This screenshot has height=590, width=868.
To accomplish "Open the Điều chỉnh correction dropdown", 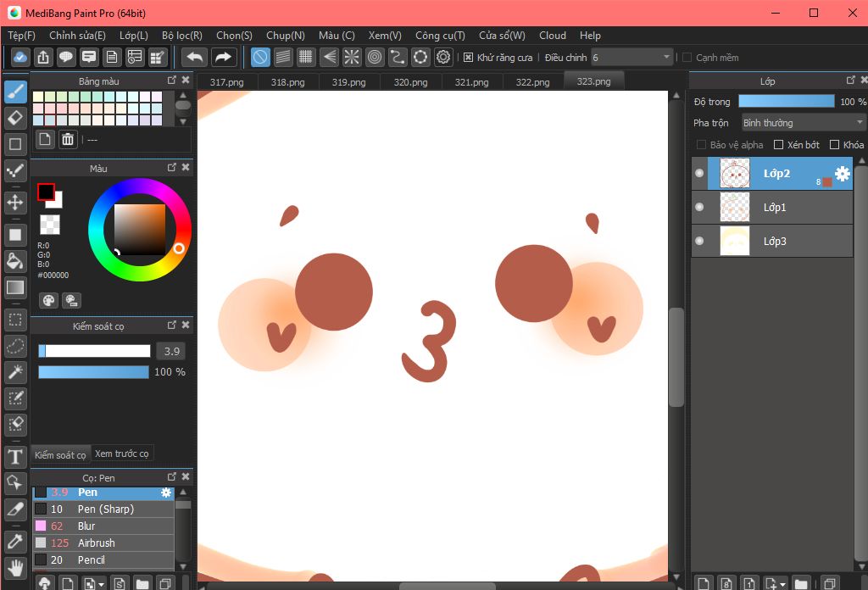I will 632,58.
